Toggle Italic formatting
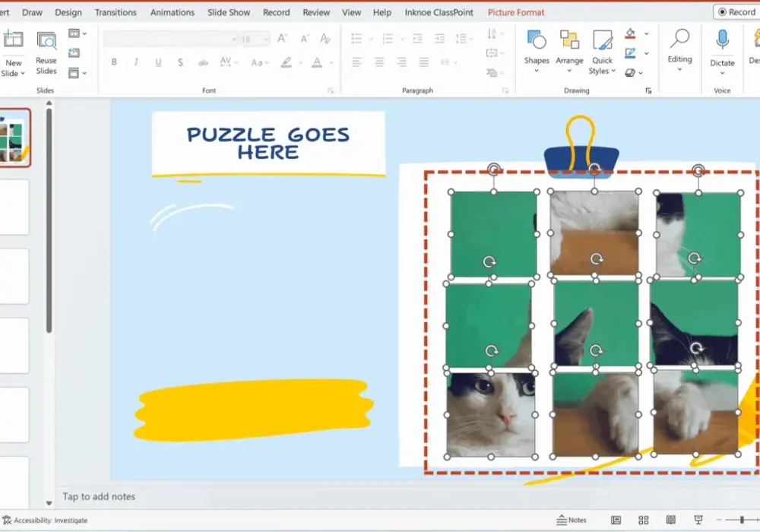This screenshot has height=532, width=760. click(136, 62)
